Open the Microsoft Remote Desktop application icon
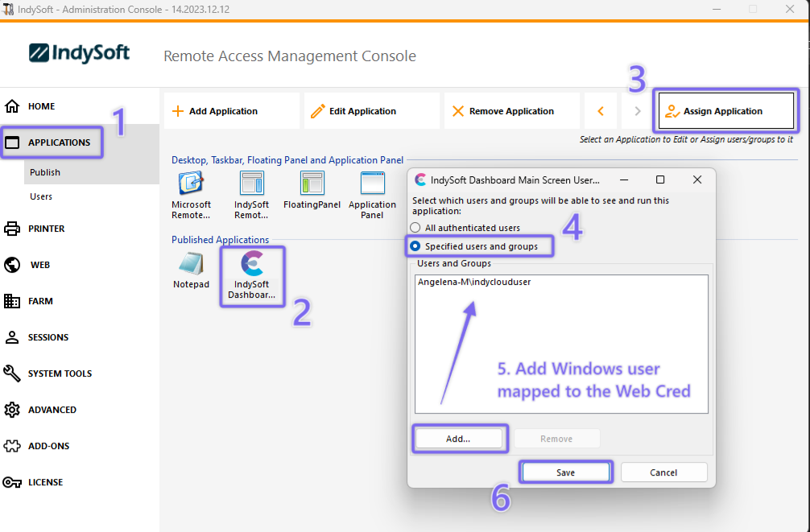 191,184
